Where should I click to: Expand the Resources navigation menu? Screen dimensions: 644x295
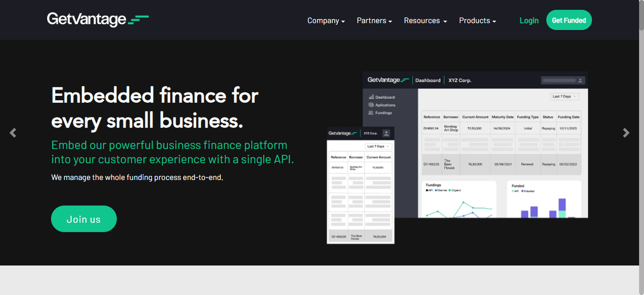coord(425,21)
